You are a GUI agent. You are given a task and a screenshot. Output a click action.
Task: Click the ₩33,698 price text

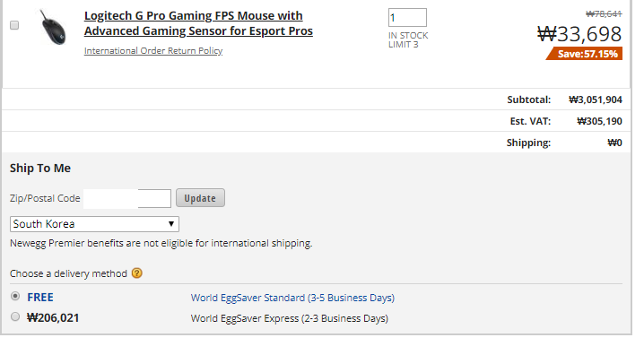579,34
